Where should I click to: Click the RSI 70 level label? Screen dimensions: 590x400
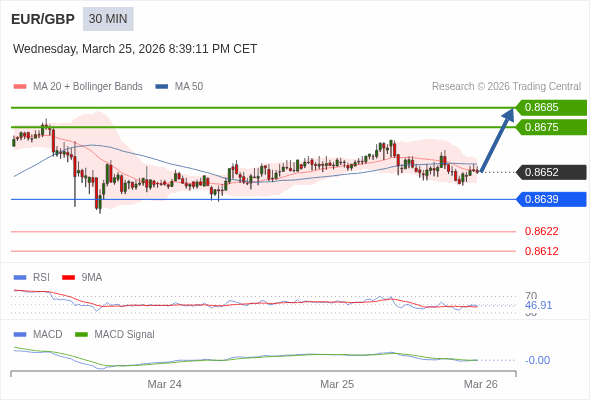tap(531, 295)
